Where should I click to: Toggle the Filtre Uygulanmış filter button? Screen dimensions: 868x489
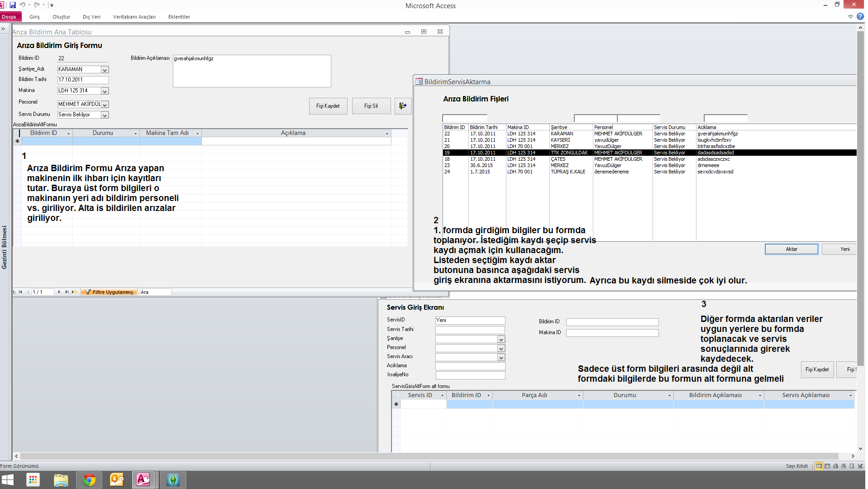[109, 292]
